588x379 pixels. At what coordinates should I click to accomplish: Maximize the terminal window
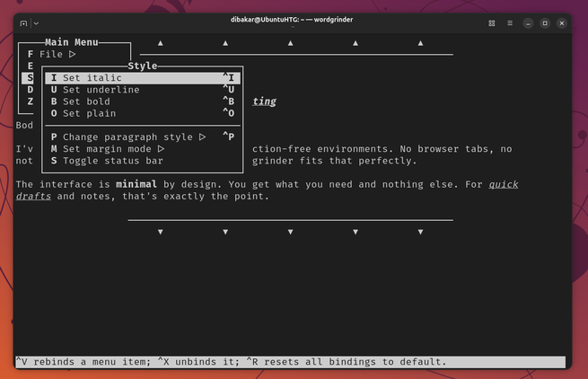(545, 23)
